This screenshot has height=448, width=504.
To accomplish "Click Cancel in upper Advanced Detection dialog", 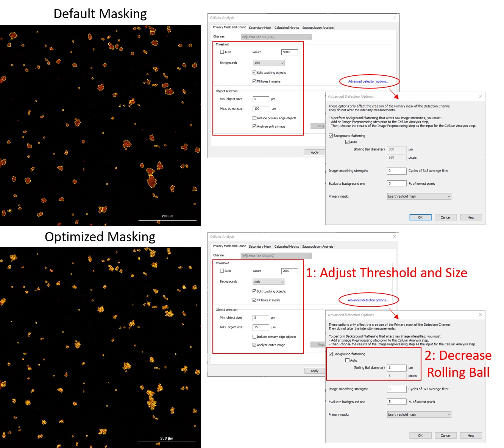I will point(445,217).
